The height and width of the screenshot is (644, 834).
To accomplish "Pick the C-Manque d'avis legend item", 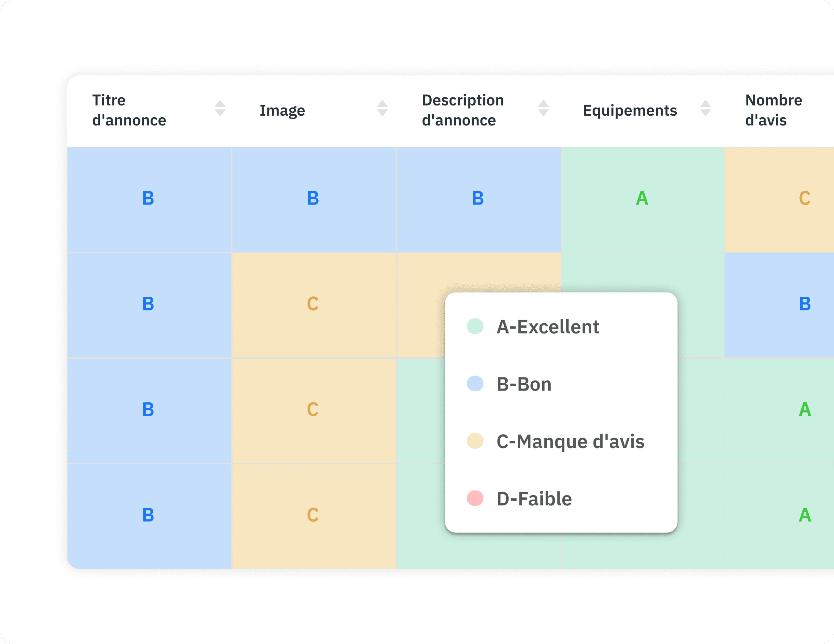I will [570, 441].
